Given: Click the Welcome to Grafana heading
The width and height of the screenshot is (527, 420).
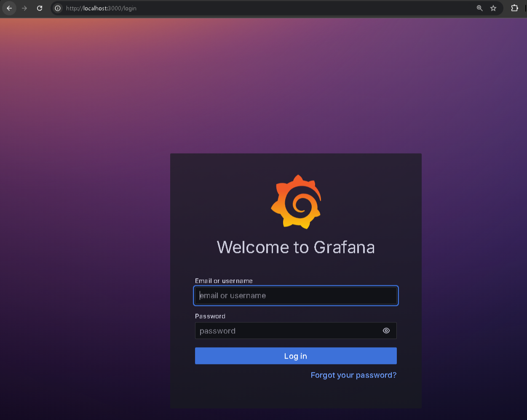Looking at the screenshot, I should coord(296,247).
